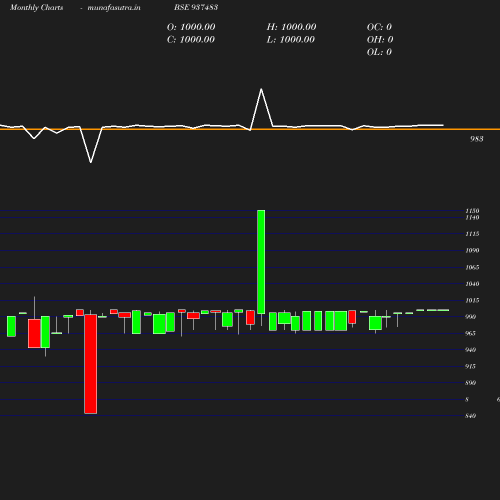
Task: Click the 1040 price axis label
Action: pos(472,284)
